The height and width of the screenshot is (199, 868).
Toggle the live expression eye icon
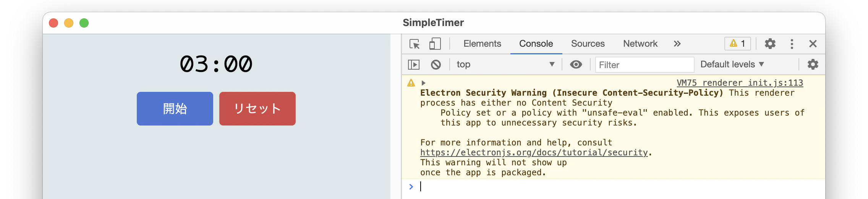[x=576, y=64]
